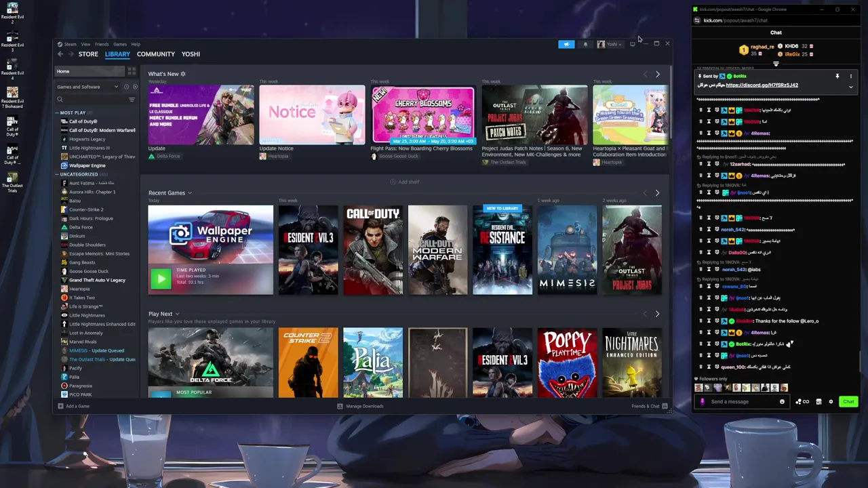This screenshot has height=488, width=868.
Task: Open Yoshi account dropdown
Action: (x=609, y=44)
